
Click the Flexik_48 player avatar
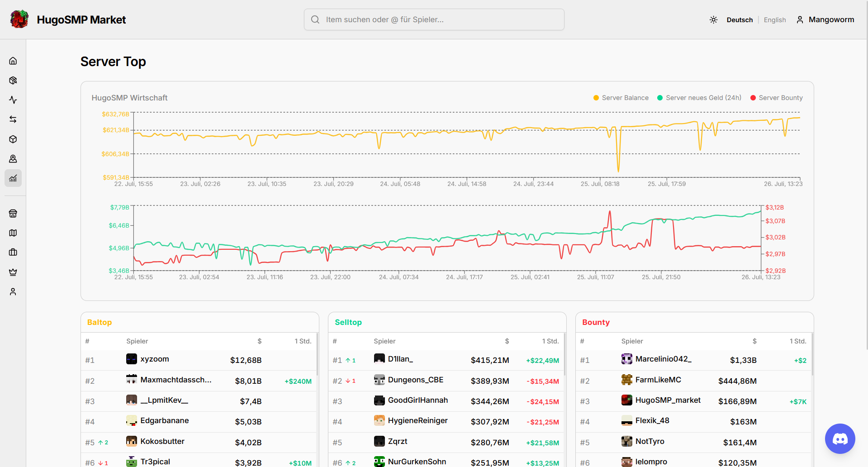click(x=627, y=420)
